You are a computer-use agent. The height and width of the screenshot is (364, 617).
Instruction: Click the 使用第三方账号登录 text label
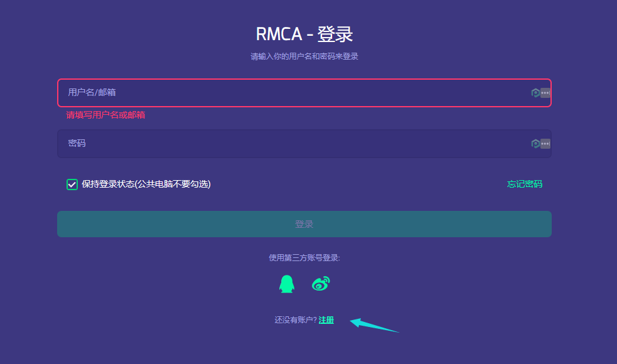pyautogui.click(x=304, y=257)
